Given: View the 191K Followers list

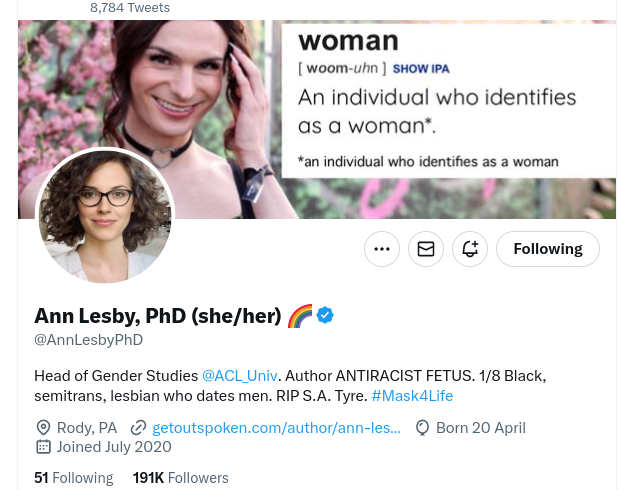Looking at the screenshot, I should (181, 478).
